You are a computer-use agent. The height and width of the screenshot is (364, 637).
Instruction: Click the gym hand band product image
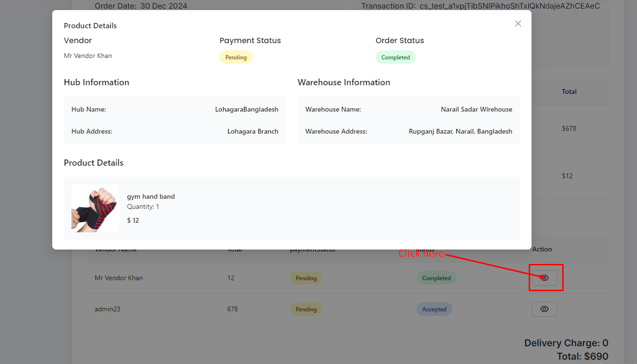(95, 208)
